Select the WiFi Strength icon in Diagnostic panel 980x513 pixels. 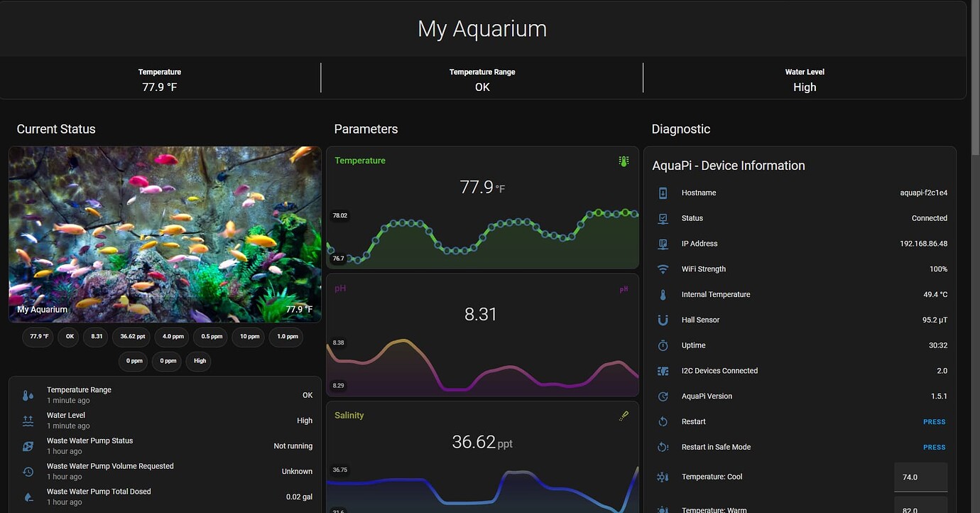663,269
